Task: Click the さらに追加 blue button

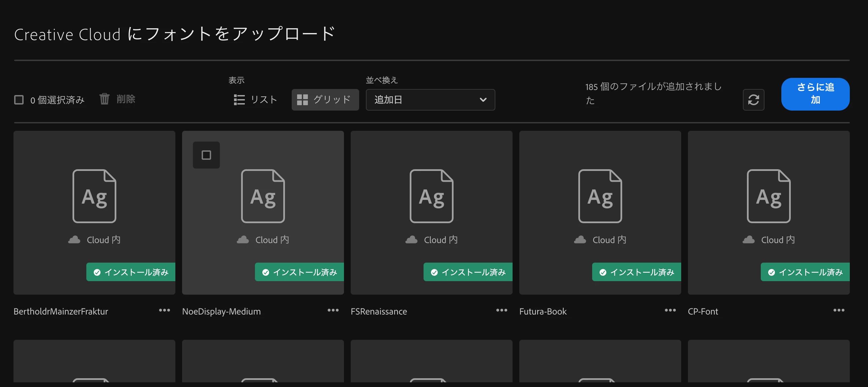Action: click(815, 94)
